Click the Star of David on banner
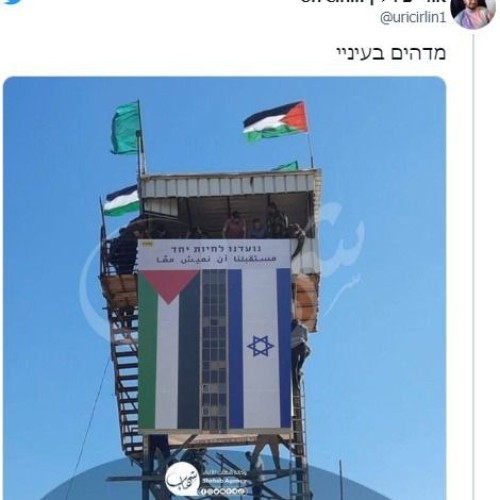Viewport: 500px width, 500px height. click(x=261, y=346)
